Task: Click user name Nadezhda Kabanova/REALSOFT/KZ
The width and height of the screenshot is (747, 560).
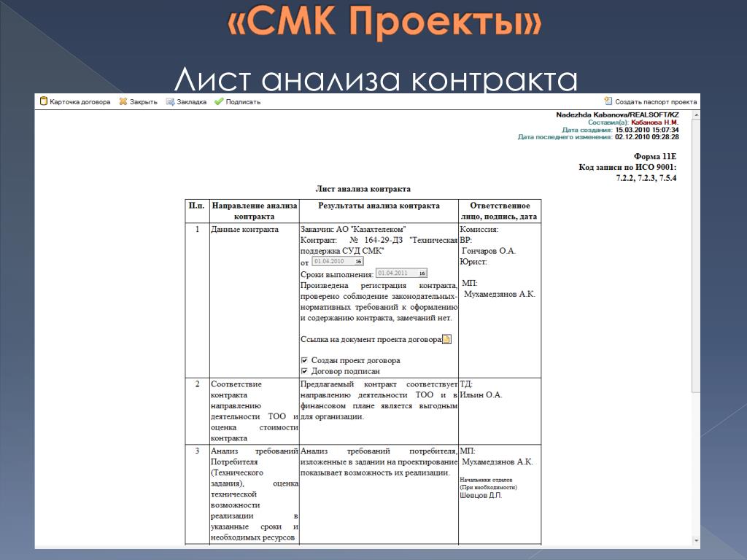Action: click(617, 114)
